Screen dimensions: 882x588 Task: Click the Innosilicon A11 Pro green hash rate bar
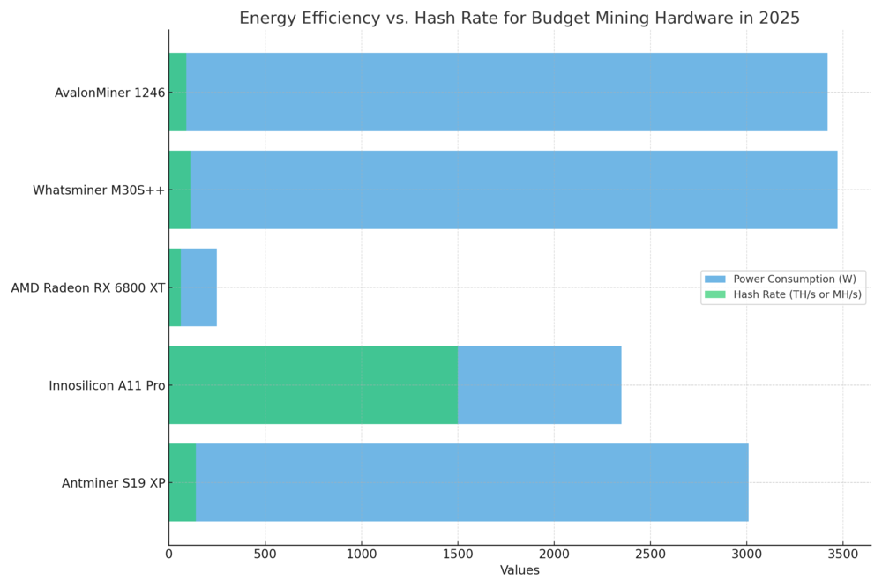click(x=313, y=385)
